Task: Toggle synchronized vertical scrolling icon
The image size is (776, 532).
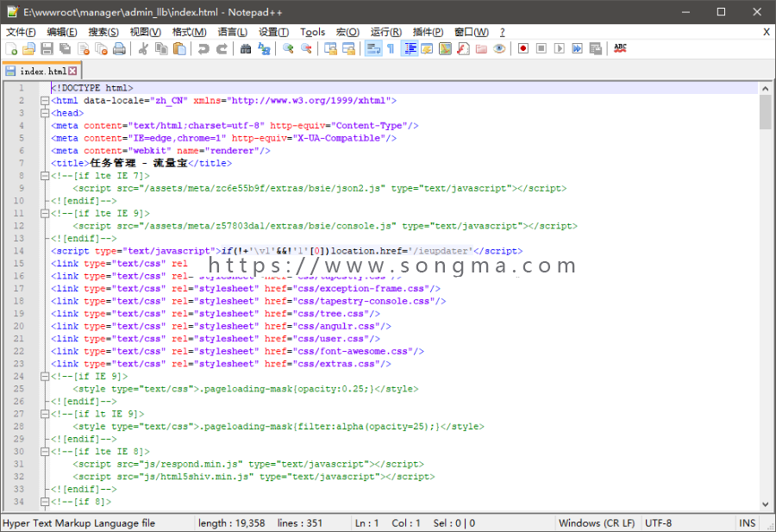Action: pyautogui.click(x=330, y=48)
